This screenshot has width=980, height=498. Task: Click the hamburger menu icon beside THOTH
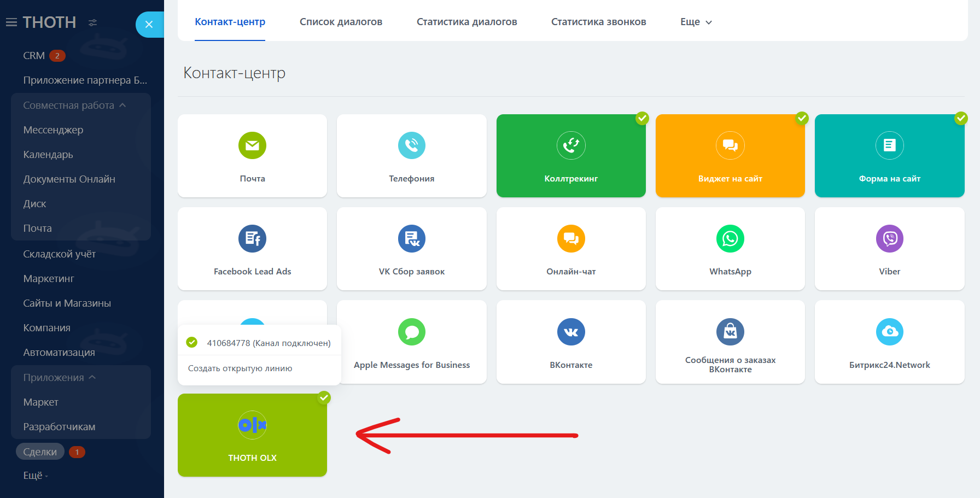coord(11,22)
